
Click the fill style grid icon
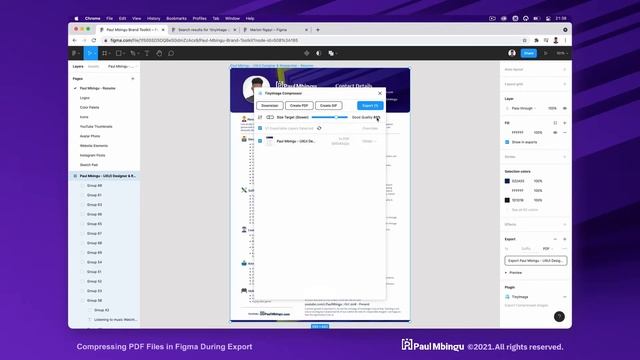tap(555, 123)
